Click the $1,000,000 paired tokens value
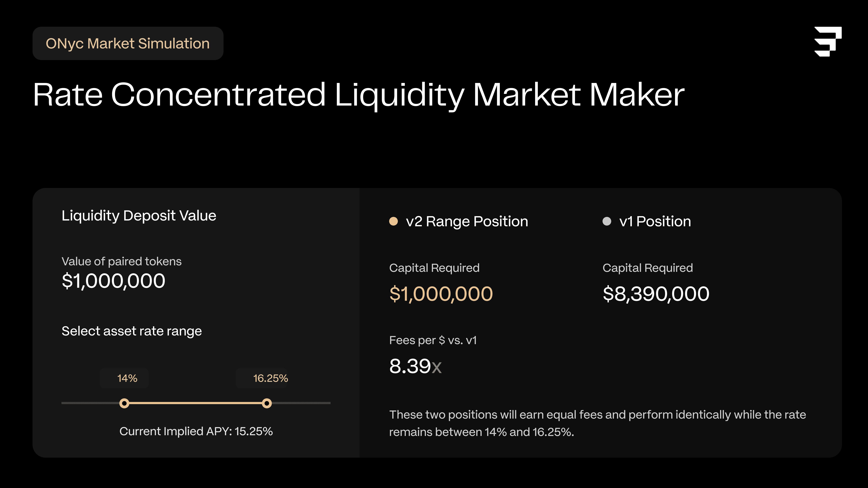 [x=113, y=281]
